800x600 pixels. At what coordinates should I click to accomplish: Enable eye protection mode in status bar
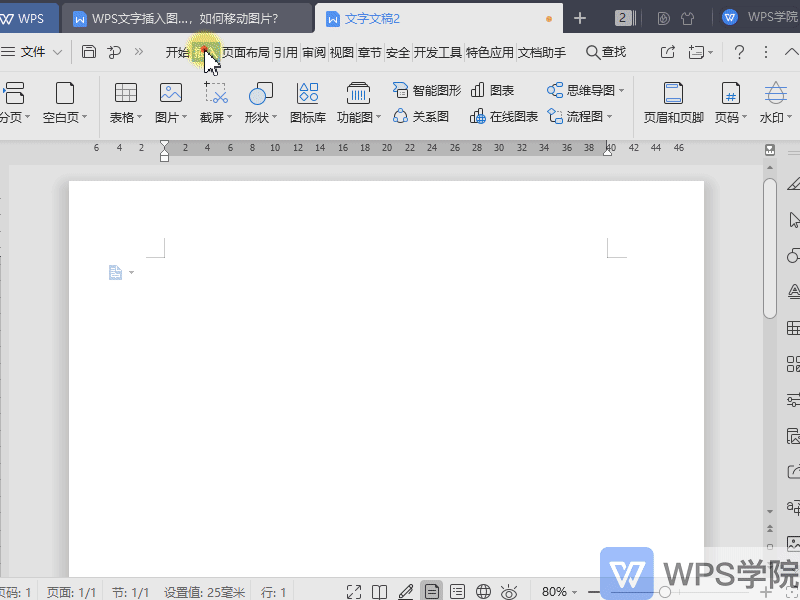tap(508, 591)
